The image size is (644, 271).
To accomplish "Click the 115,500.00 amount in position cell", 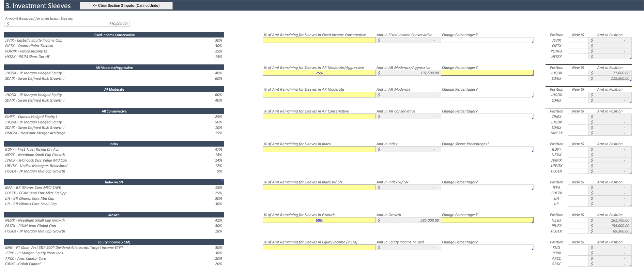I will [610, 78].
